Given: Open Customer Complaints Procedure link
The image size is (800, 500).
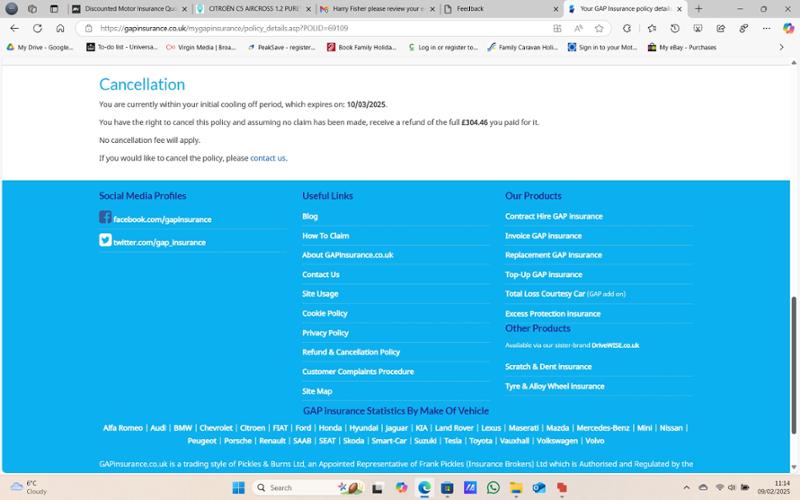Looking at the screenshot, I should pos(358,371).
